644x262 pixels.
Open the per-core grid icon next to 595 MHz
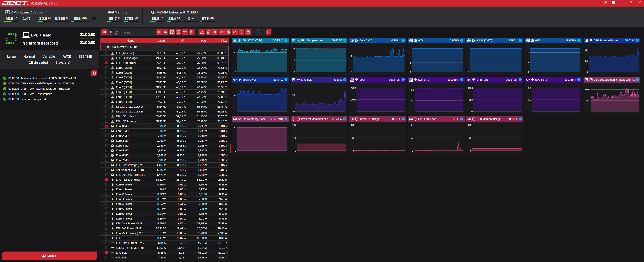coord(94,19)
